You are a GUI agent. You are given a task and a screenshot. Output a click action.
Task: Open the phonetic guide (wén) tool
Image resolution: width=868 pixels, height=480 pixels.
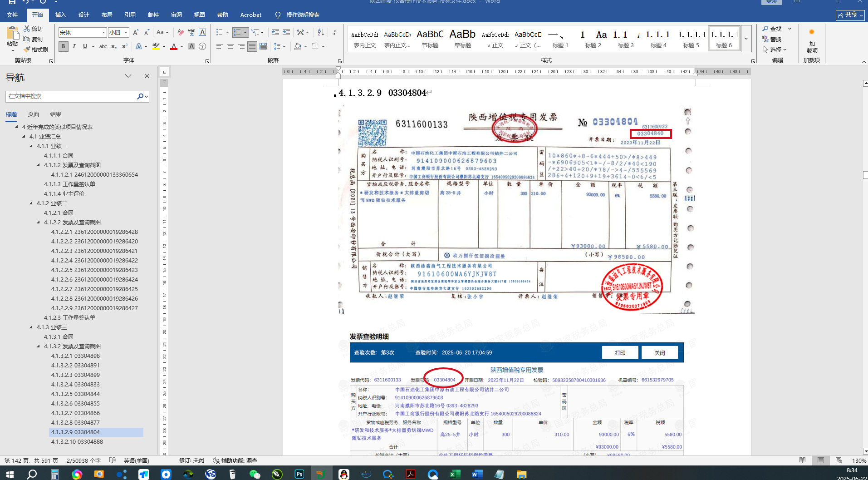(191, 32)
